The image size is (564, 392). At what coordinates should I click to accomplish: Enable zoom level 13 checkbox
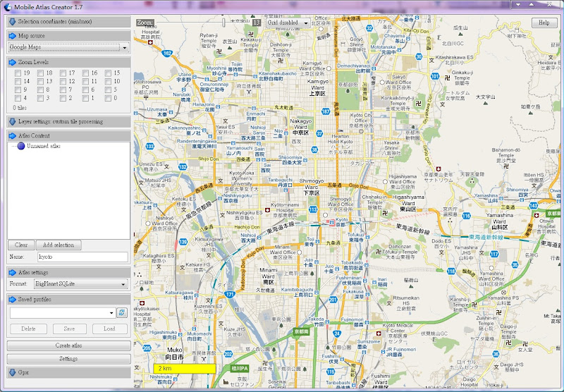point(40,81)
